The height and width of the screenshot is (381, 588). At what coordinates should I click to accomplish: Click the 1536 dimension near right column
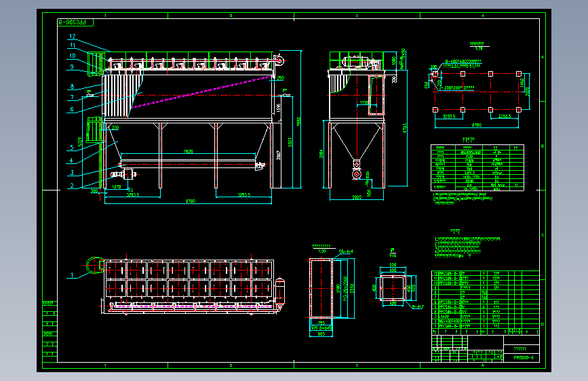(x=278, y=108)
